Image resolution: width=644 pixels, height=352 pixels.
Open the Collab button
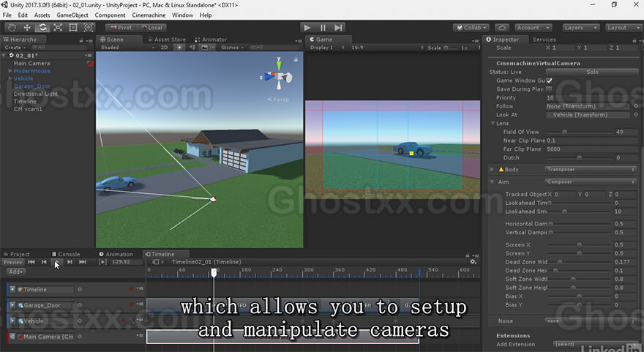(x=471, y=28)
